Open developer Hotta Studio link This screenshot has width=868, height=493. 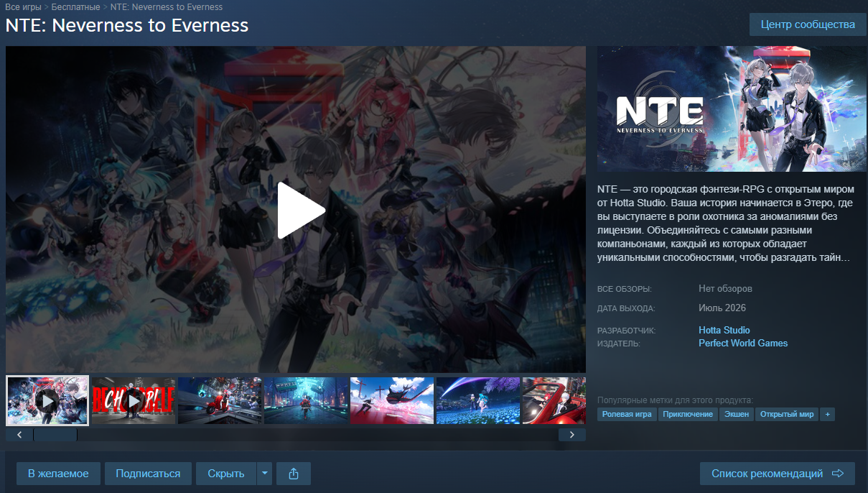pos(724,331)
